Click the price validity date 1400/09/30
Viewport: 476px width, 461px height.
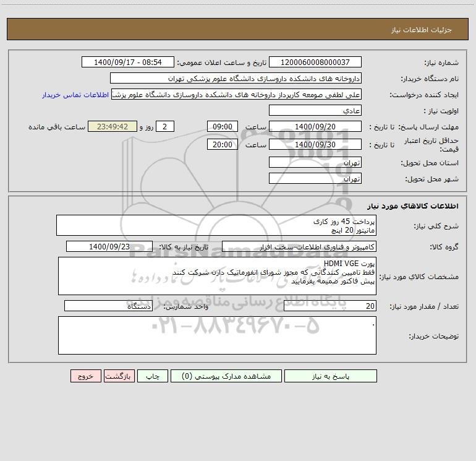point(315,144)
